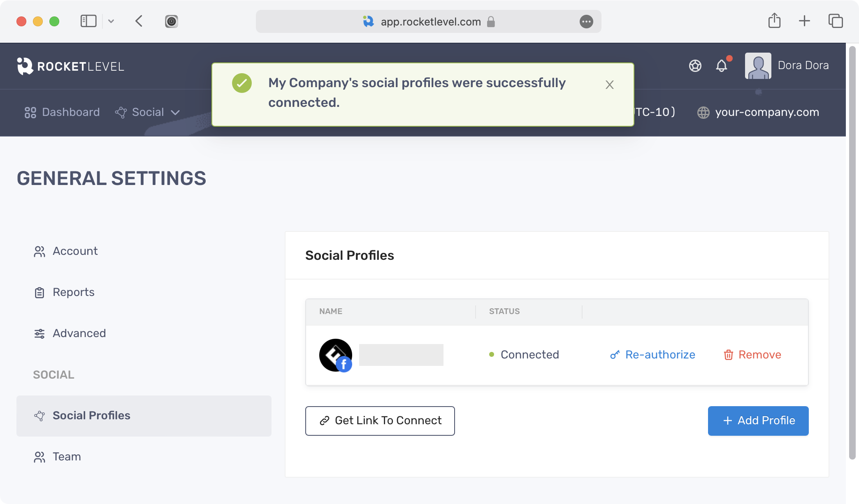Open Dora Dora user avatar

pyautogui.click(x=758, y=66)
